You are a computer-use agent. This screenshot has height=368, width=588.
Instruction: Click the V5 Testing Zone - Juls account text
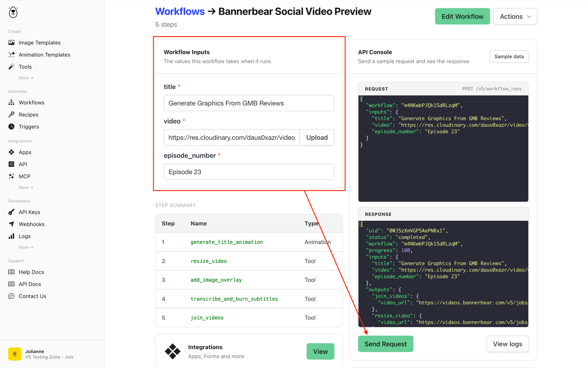pyautogui.click(x=49, y=357)
